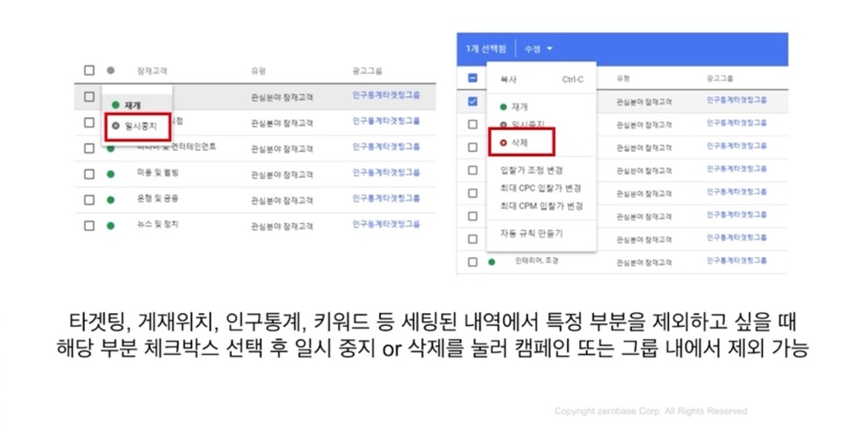Screen dimensions: 868x436
Task: Select 복사 Ctrl-C from the 수정 menu
Action: tap(541, 79)
